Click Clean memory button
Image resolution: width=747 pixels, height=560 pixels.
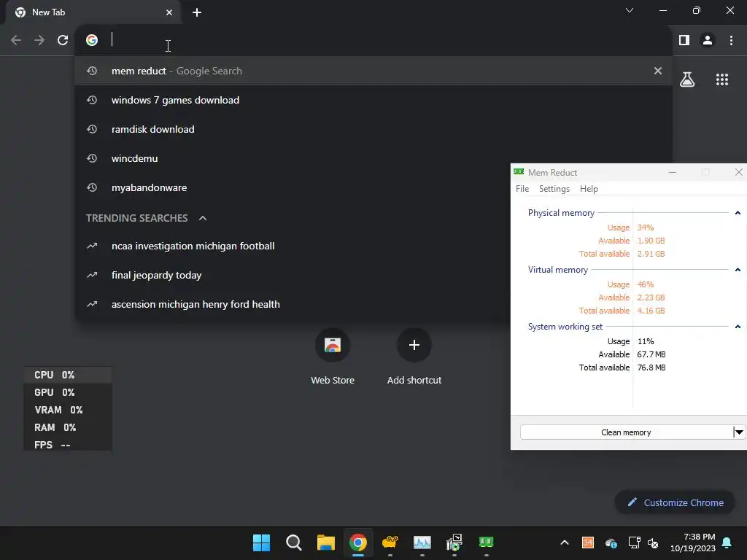pos(626,432)
